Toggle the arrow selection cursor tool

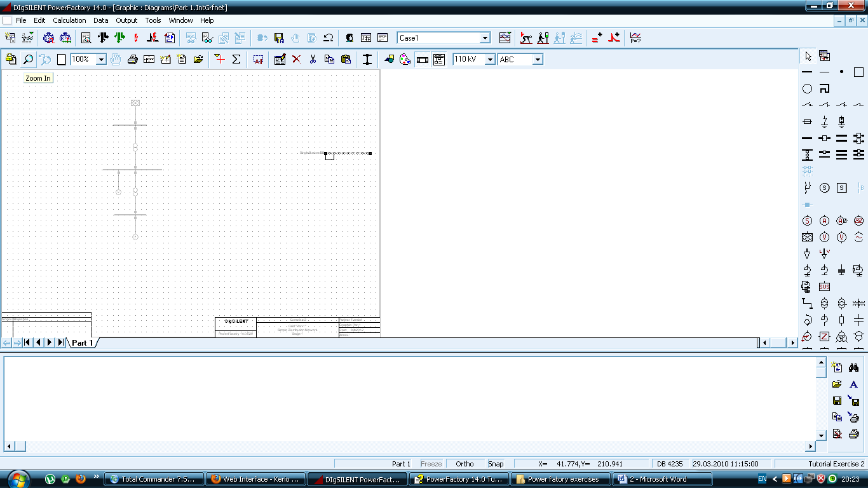point(808,56)
